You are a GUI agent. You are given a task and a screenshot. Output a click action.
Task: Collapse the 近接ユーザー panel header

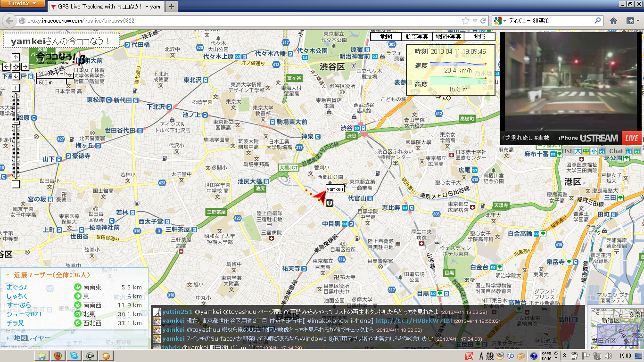(x=74, y=275)
